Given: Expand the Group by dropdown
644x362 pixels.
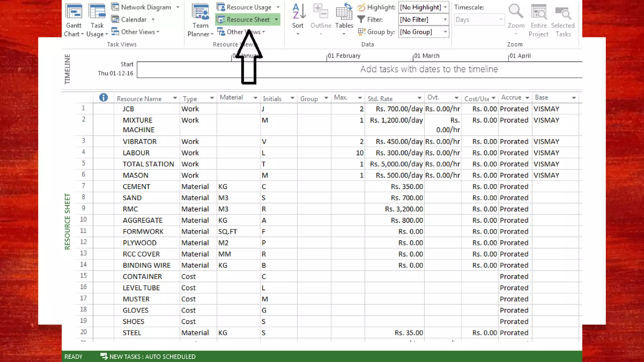Looking at the screenshot, I should (x=445, y=32).
